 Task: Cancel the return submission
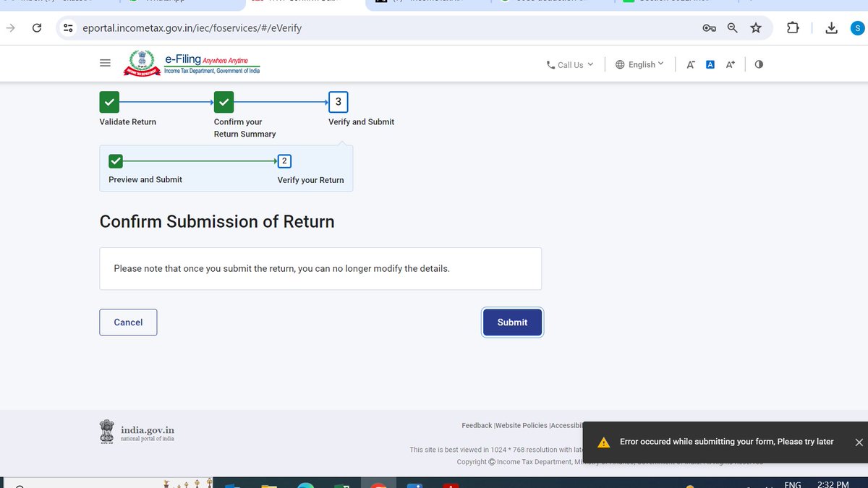pos(128,322)
